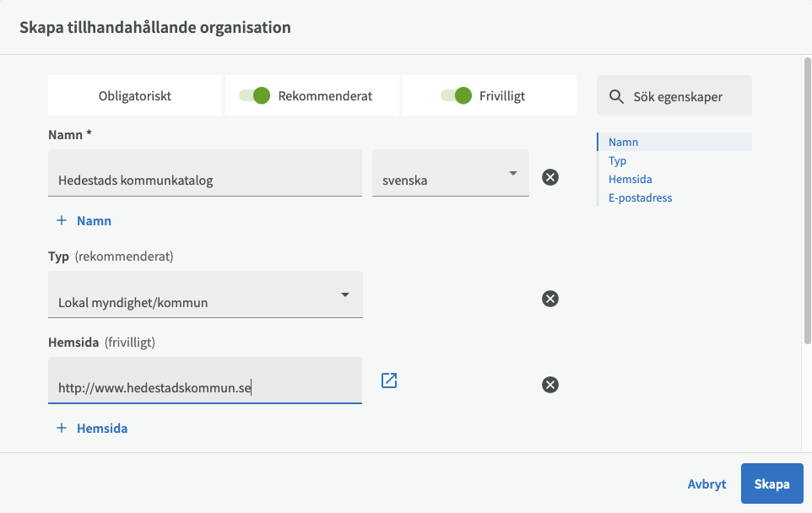Click plus icon to add Namn
Image resolution: width=812 pixels, height=513 pixels.
(x=62, y=220)
